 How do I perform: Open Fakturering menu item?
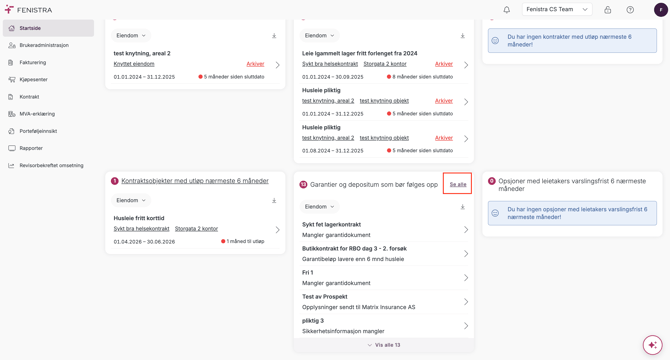[48, 62]
